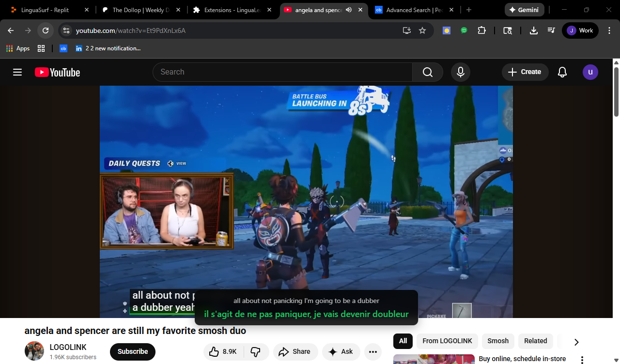This screenshot has height=364, width=620.
Task: Click the '1.96K subscribers' text
Action: tap(73, 357)
